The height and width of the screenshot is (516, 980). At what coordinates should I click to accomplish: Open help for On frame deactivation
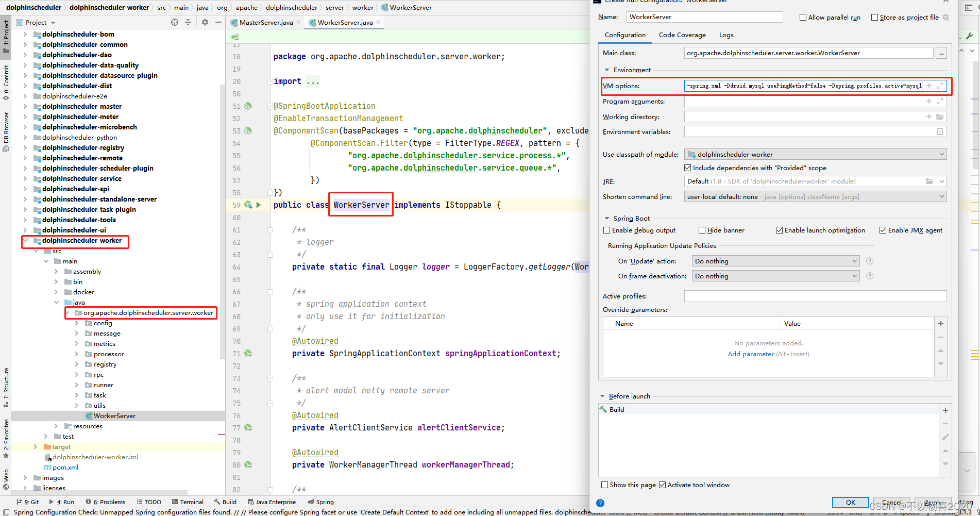pos(870,276)
